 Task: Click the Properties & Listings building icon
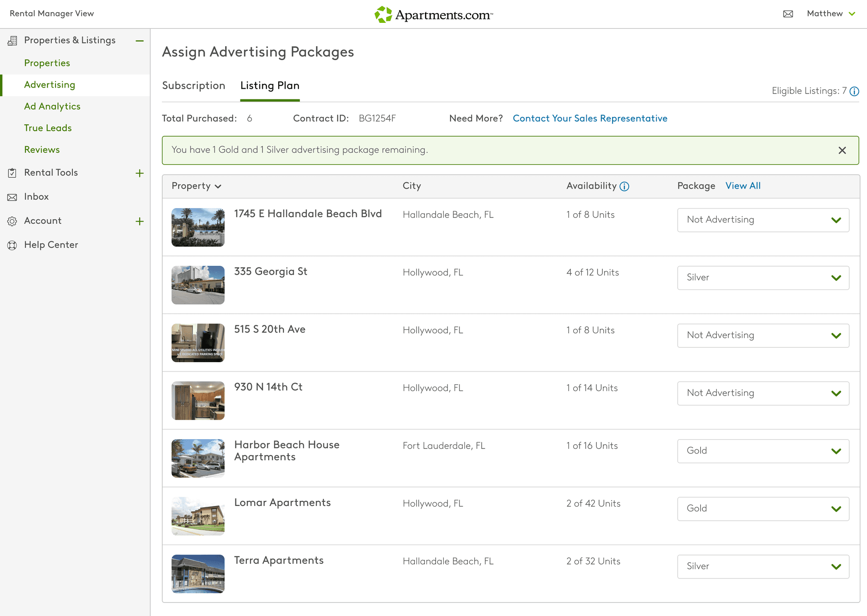(12, 41)
